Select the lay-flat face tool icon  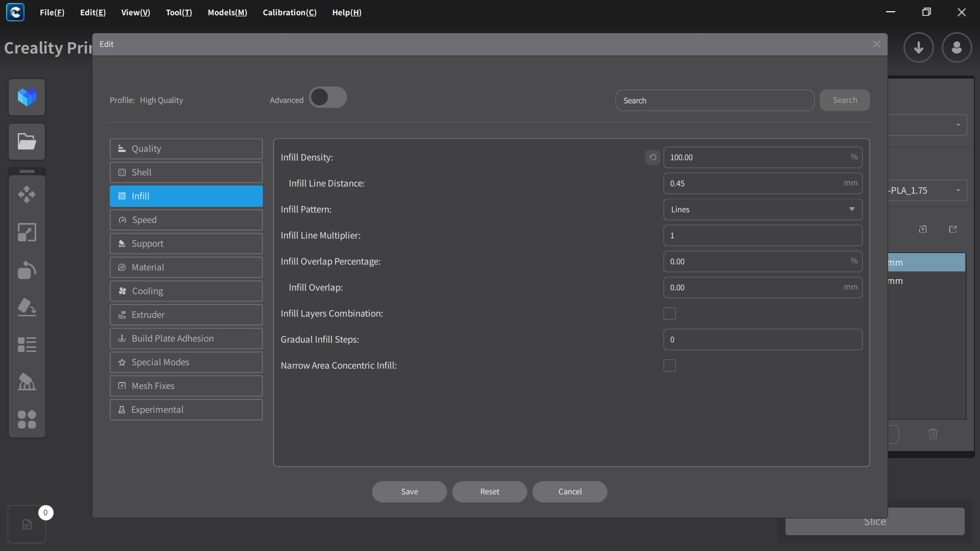click(27, 307)
